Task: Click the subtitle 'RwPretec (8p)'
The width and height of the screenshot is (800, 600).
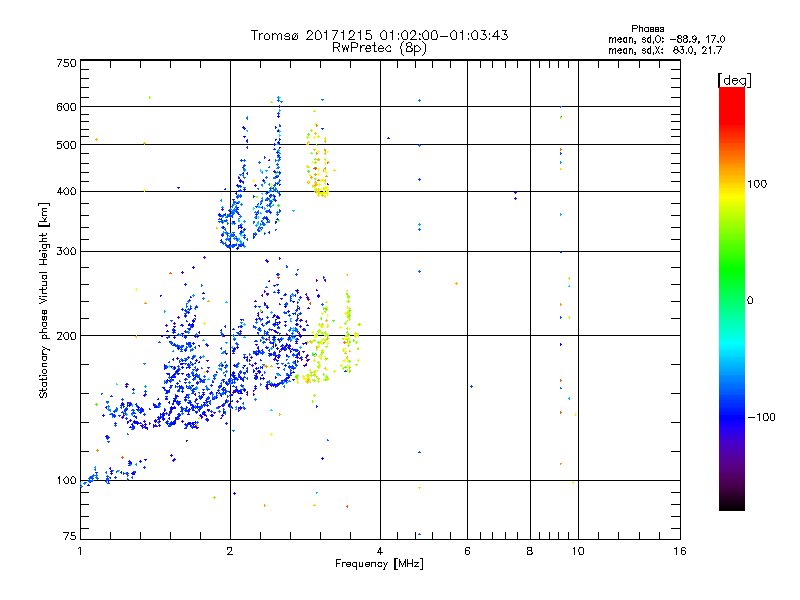Action: tap(379, 48)
